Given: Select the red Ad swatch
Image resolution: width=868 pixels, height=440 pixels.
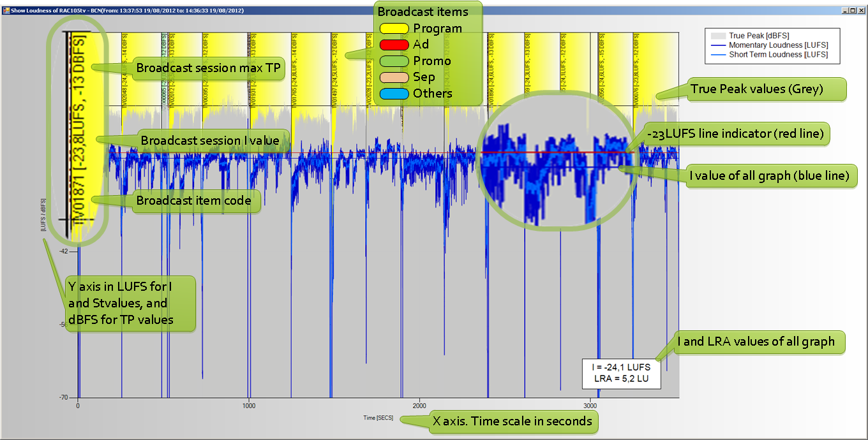Looking at the screenshot, I should [x=394, y=45].
